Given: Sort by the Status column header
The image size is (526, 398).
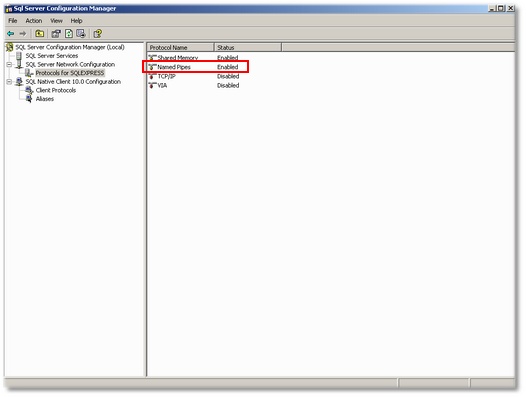Looking at the screenshot, I should (x=248, y=48).
